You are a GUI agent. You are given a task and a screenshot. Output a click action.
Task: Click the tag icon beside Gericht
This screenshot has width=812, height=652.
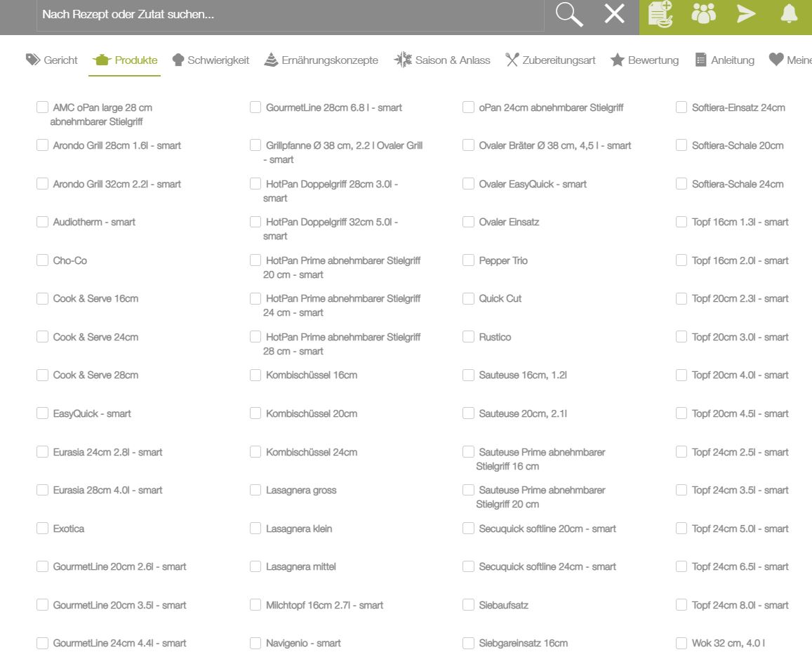pyautogui.click(x=32, y=60)
